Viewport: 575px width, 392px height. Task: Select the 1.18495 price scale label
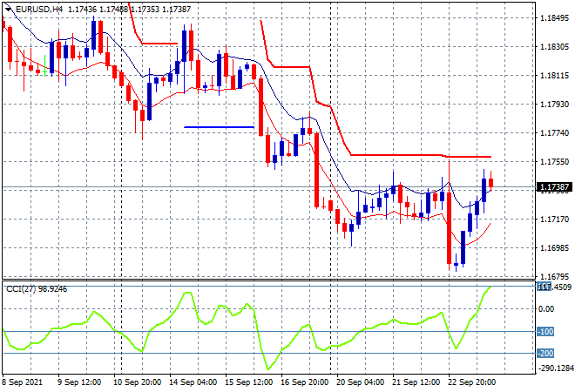point(555,18)
